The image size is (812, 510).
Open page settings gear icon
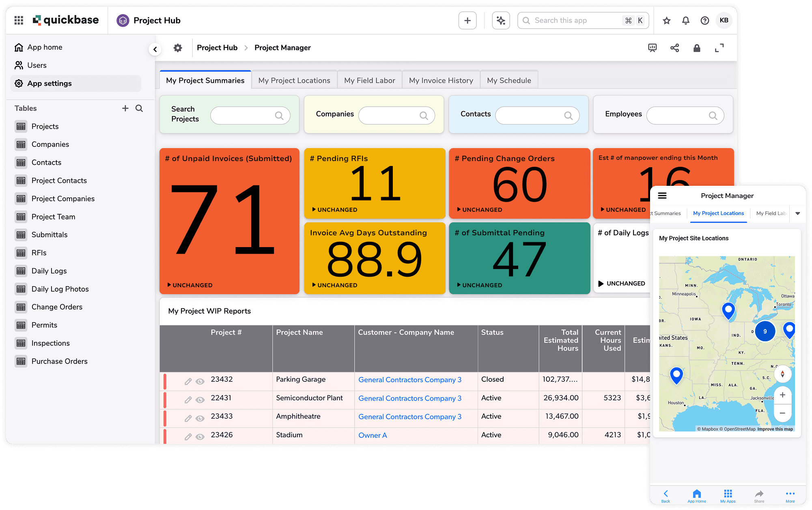coord(178,48)
